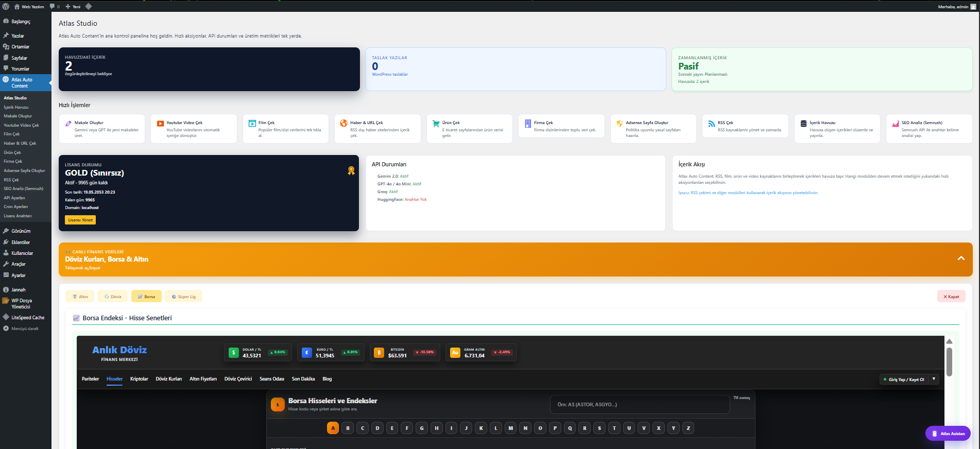The image size is (980, 449).
Task: Select the Borsa tab
Action: tap(146, 297)
